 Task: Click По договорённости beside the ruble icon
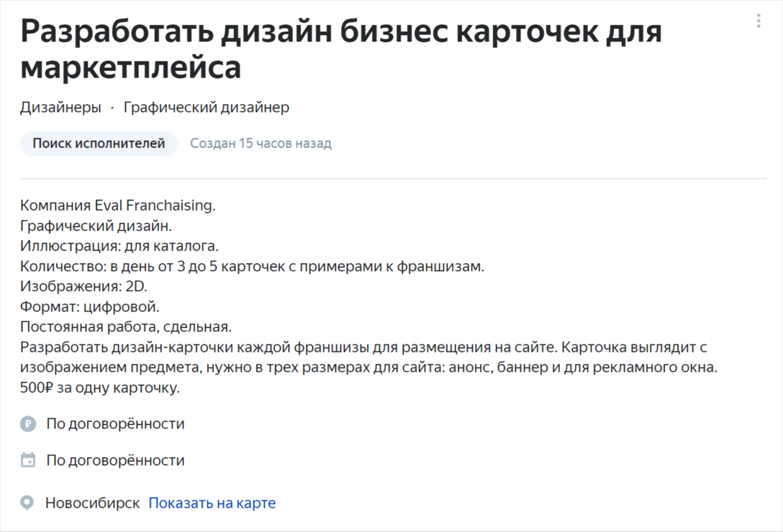tap(115, 424)
